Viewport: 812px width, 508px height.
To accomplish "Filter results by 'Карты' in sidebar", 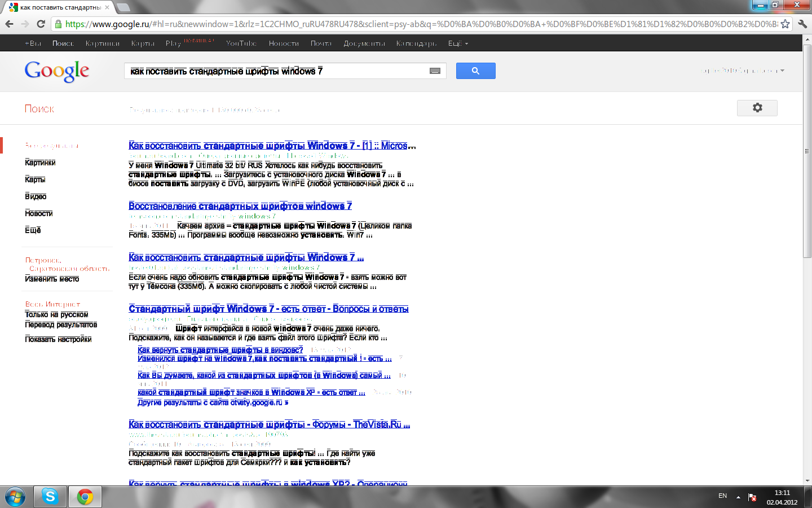I will tap(35, 179).
